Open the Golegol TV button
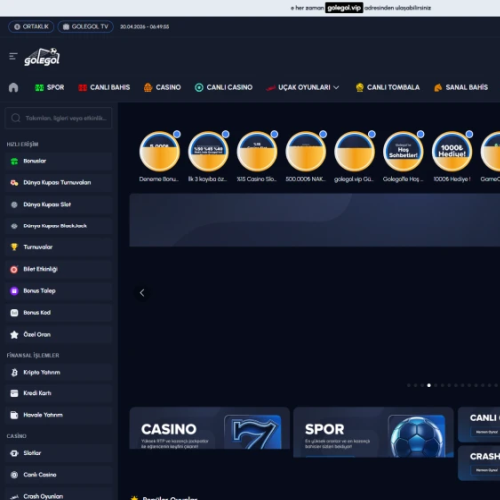 [x=86, y=27]
